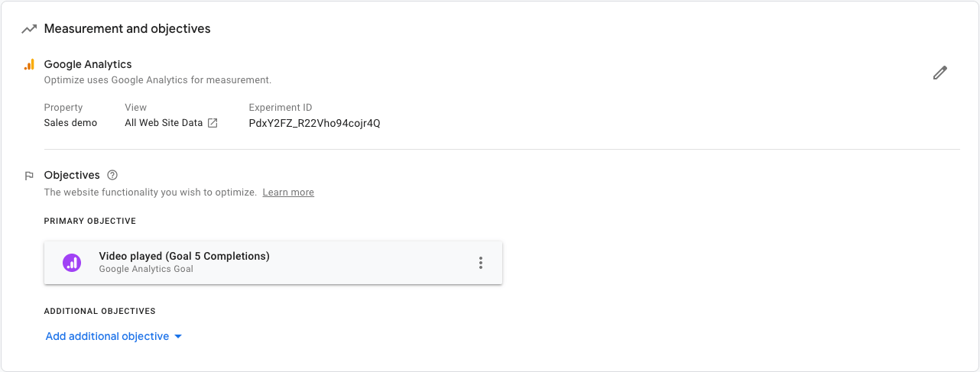
Task: Click the Google Analytics Goal subtitle
Action: [x=146, y=269]
